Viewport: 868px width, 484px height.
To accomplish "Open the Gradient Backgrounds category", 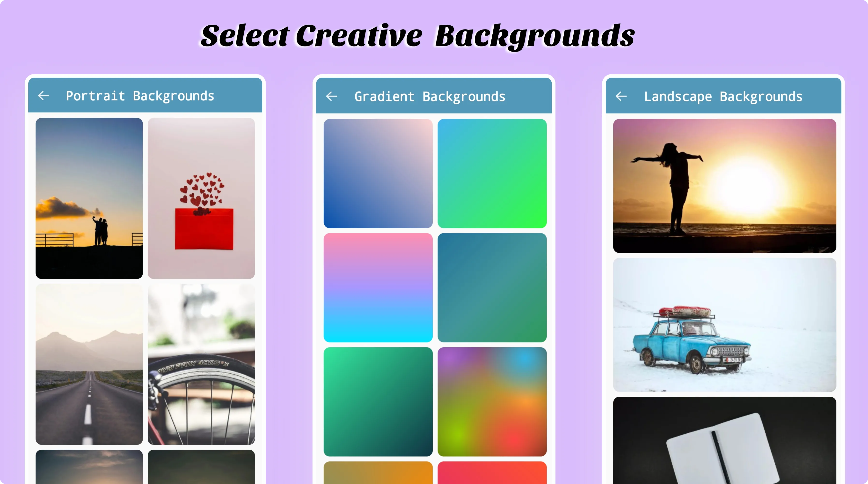I will [x=429, y=97].
